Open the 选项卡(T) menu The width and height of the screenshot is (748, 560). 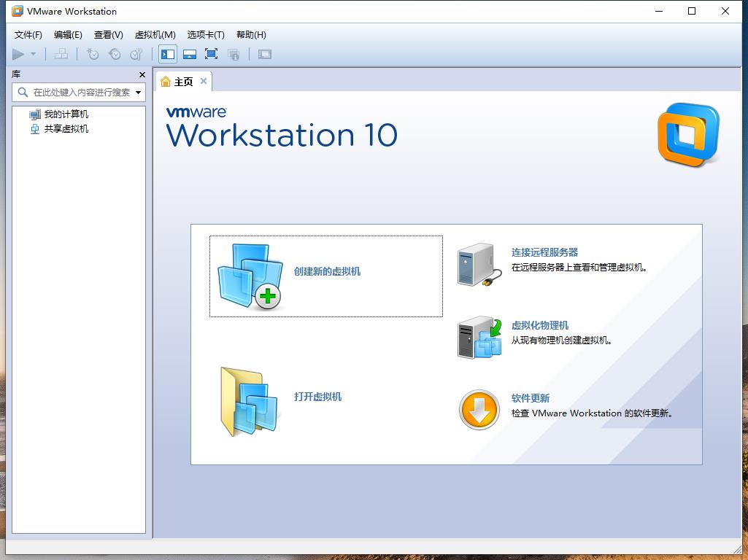[x=206, y=34]
